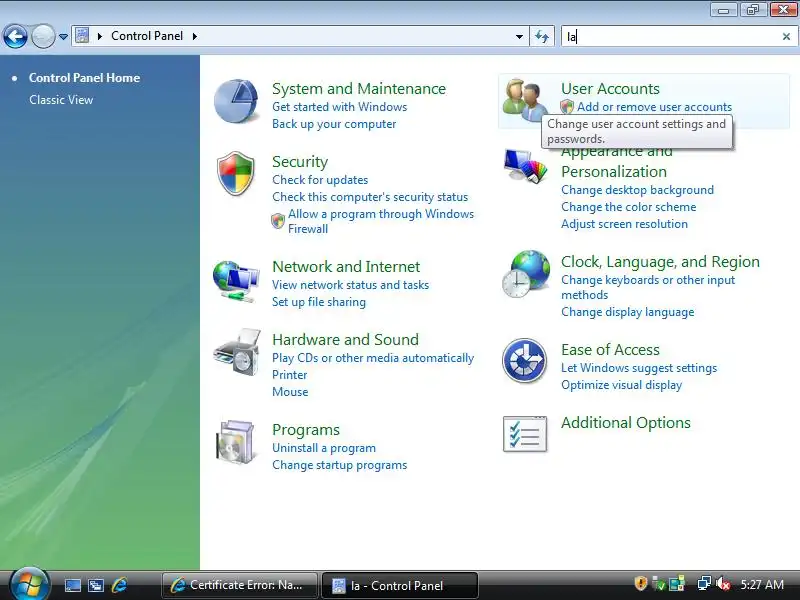Image resolution: width=800 pixels, height=600 pixels.
Task: Click View network status and tasks
Action: coord(350,285)
